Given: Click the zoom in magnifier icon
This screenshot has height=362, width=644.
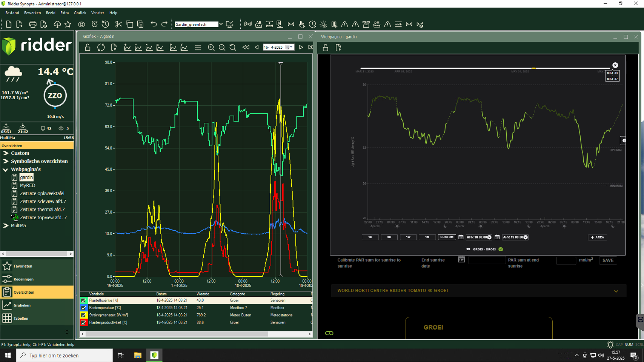Looking at the screenshot, I should [x=211, y=48].
